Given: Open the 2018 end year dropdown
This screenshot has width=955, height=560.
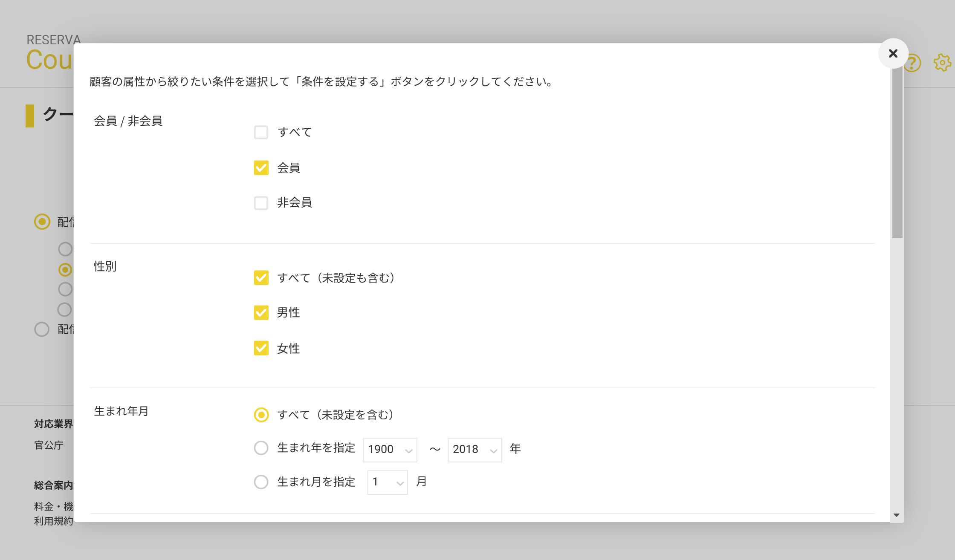Looking at the screenshot, I should [x=475, y=450].
